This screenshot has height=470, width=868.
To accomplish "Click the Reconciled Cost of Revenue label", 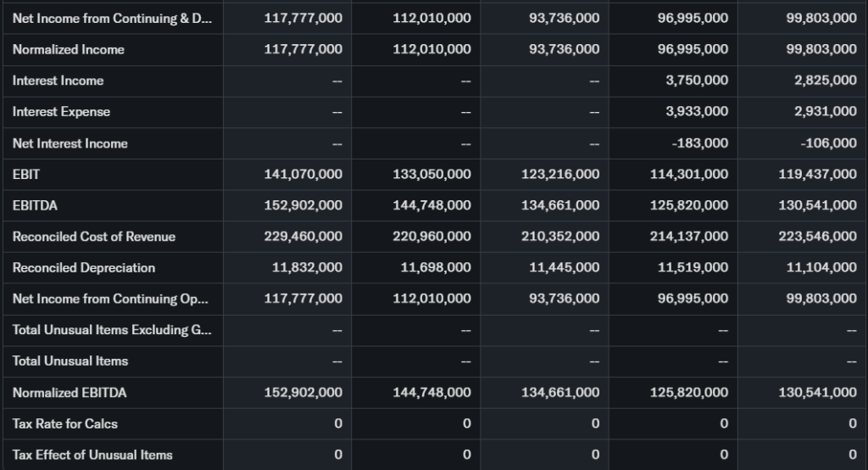I will coord(93,237).
